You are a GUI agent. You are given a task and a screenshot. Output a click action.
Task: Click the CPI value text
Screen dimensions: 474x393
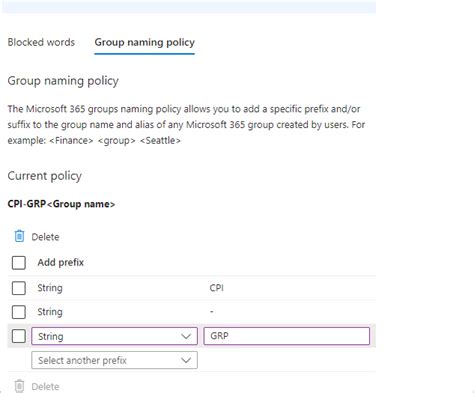(x=217, y=288)
